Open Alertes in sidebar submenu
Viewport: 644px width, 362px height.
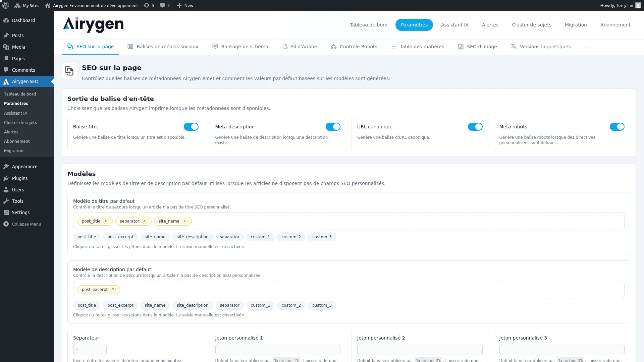click(11, 132)
